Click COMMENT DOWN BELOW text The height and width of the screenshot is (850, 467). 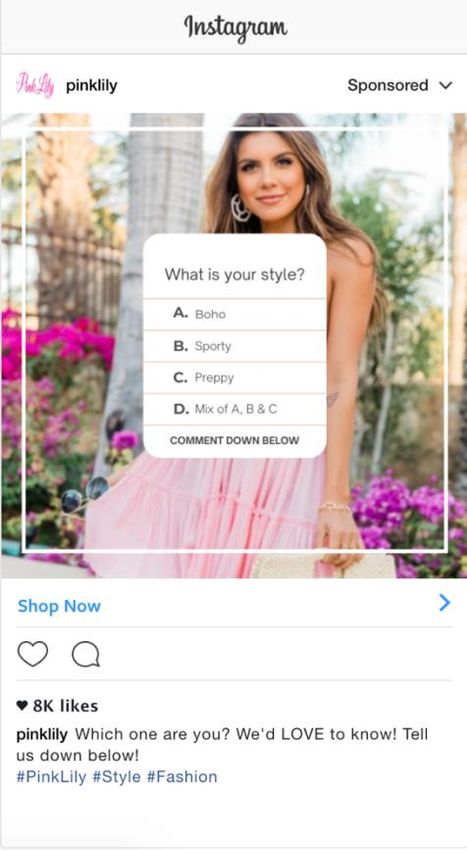[234, 441]
